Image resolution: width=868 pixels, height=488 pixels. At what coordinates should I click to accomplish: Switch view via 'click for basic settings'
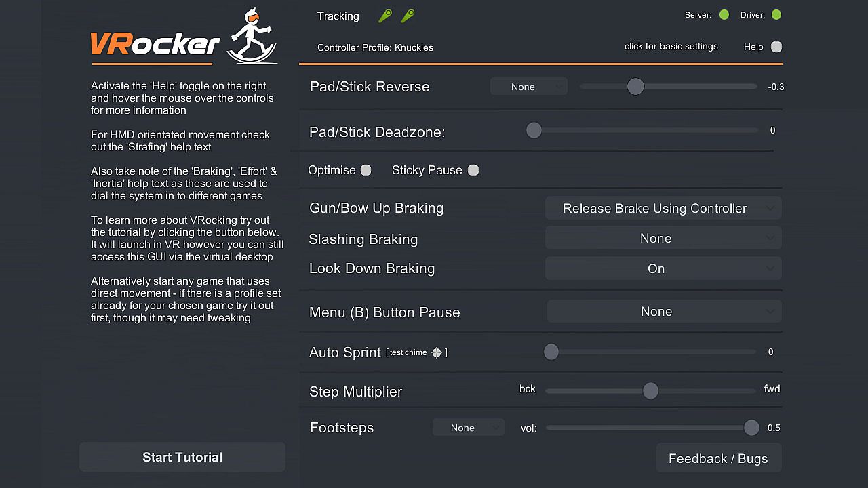point(671,47)
